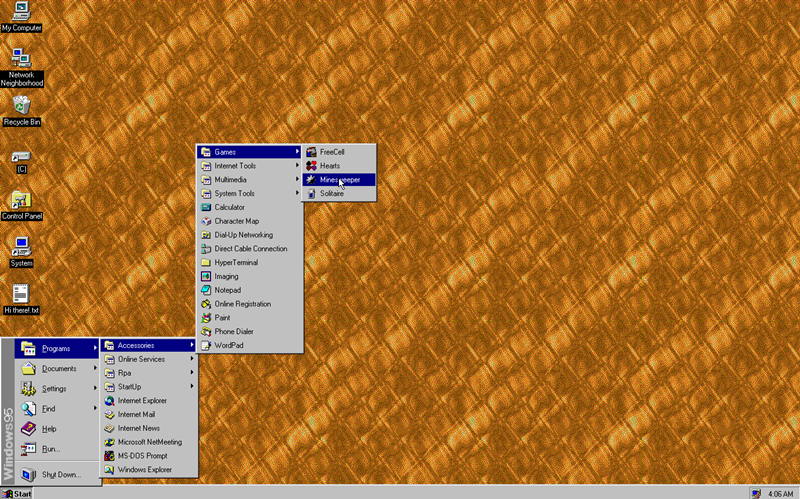
Task: Click the Hi there!.txt file icon
Action: [x=21, y=294]
